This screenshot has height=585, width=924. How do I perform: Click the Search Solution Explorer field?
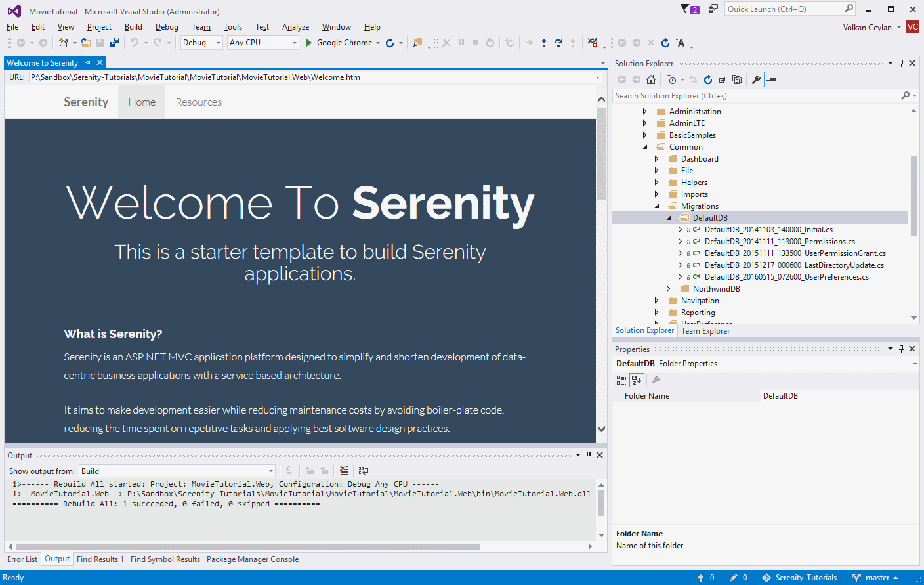[755, 96]
